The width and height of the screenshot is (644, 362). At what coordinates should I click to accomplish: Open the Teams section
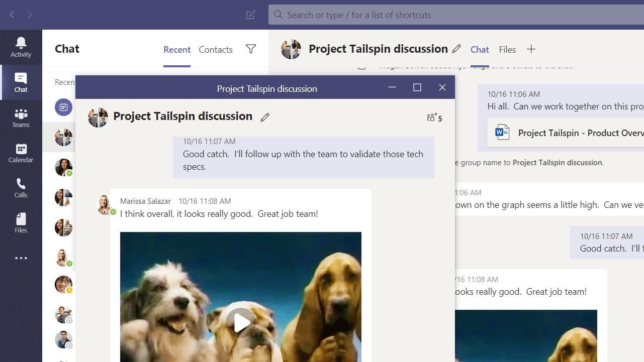21,117
